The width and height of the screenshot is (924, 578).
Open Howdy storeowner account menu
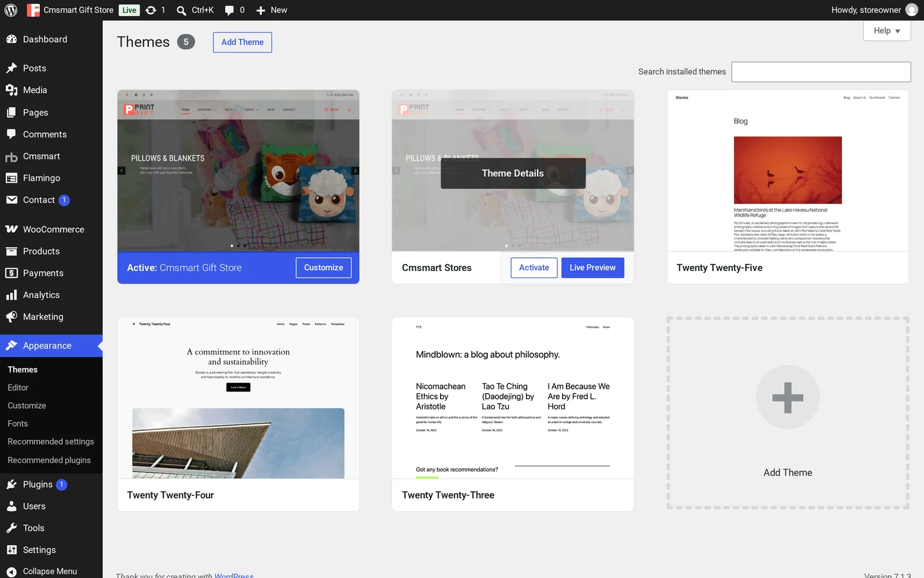point(874,10)
